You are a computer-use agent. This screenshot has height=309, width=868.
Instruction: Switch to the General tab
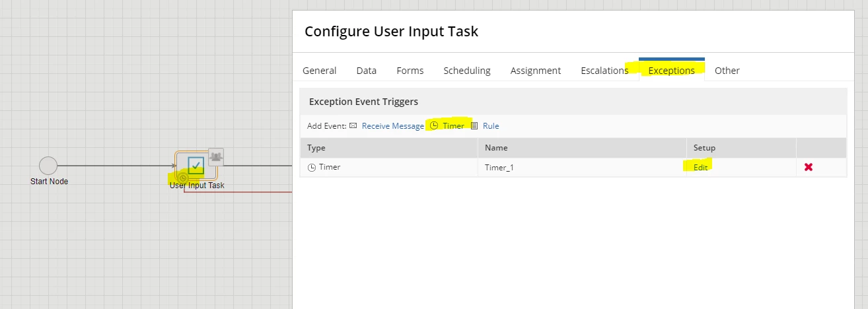(320, 71)
